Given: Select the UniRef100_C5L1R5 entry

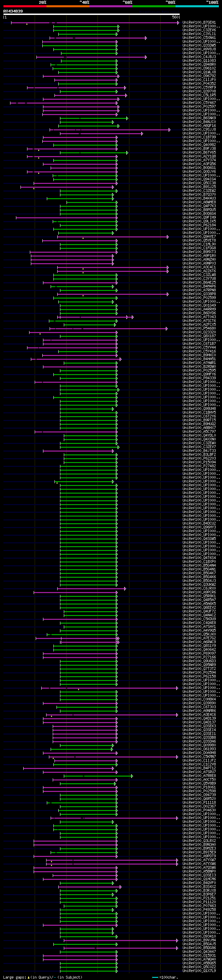Looking at the screenshot, I should tap(199, 95).
